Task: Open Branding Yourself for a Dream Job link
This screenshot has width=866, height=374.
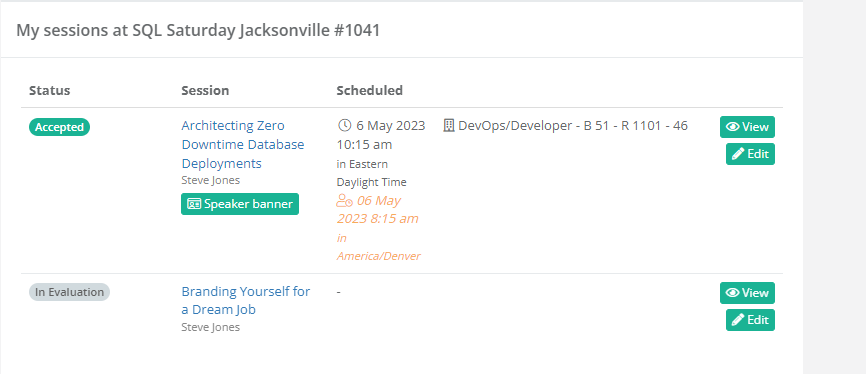Action: pyautogui.click(x=246, y=300)
